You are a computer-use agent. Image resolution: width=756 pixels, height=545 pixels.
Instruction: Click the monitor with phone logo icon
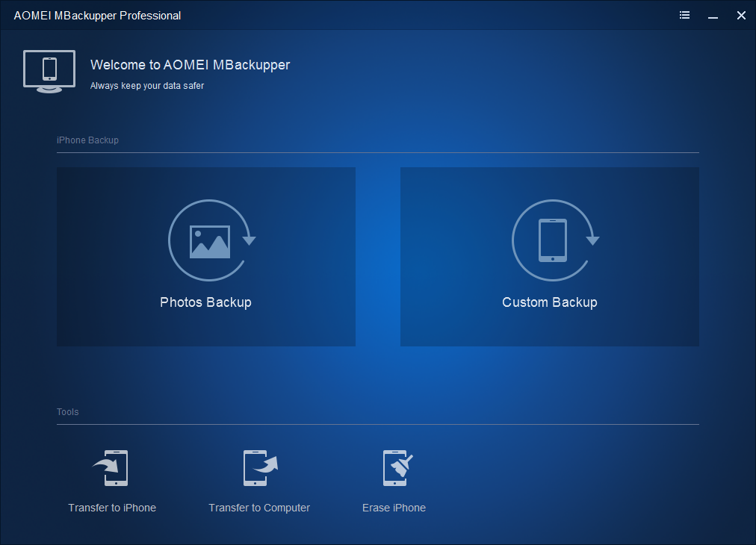pos(49,72)
